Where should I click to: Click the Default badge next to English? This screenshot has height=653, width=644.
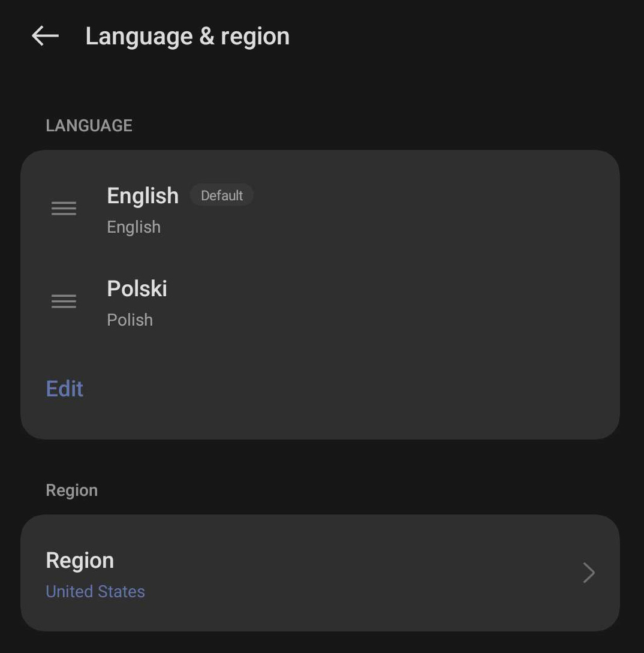coord(222,195)
